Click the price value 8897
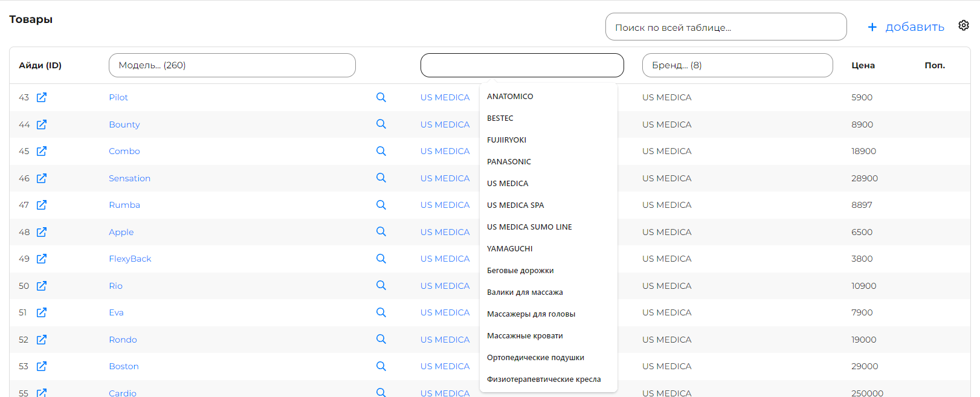980x397 pixels. [x=862, y=205]
